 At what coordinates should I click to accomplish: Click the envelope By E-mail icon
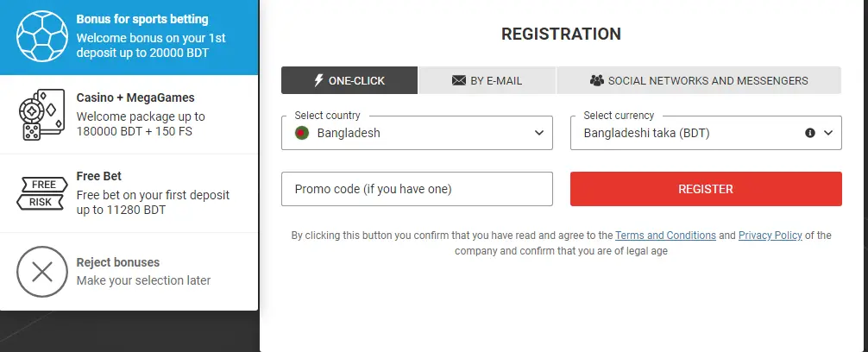click(x=459, y=80)
